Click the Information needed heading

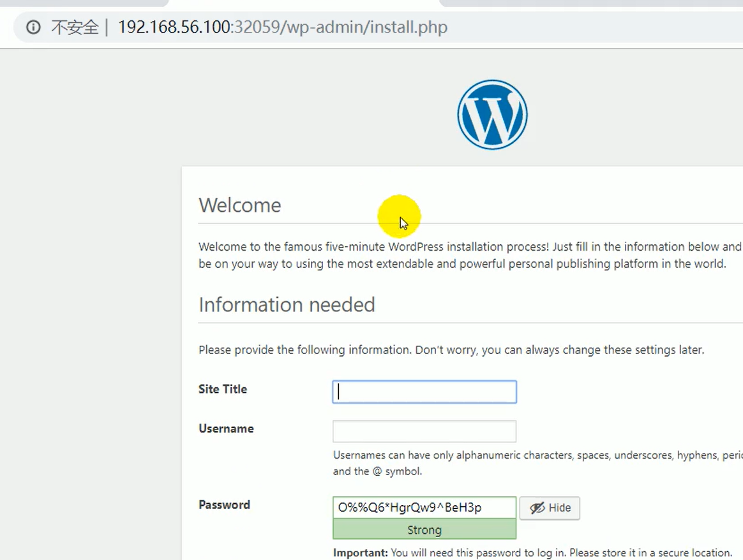click(x=287, y=305)
